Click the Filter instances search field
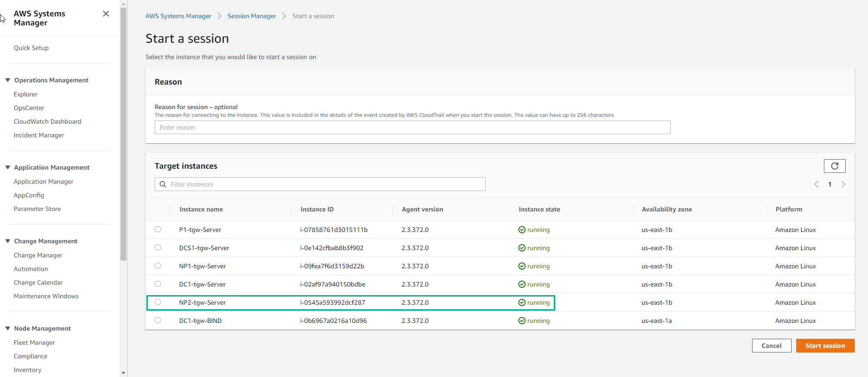Image resolution: width=868 pixels, height=377 pixels. click(x=320, y=184)
